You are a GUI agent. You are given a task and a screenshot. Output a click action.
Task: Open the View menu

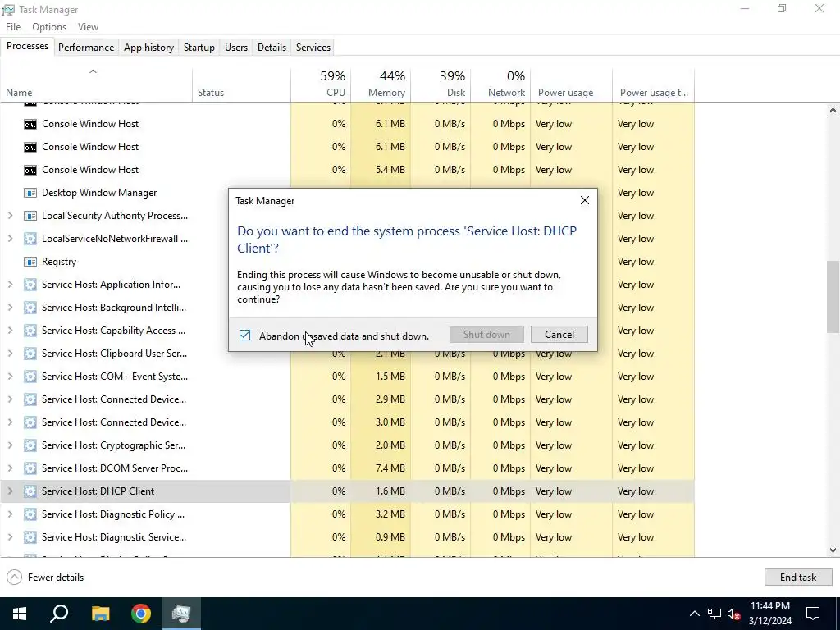click(x=88, y=27)
